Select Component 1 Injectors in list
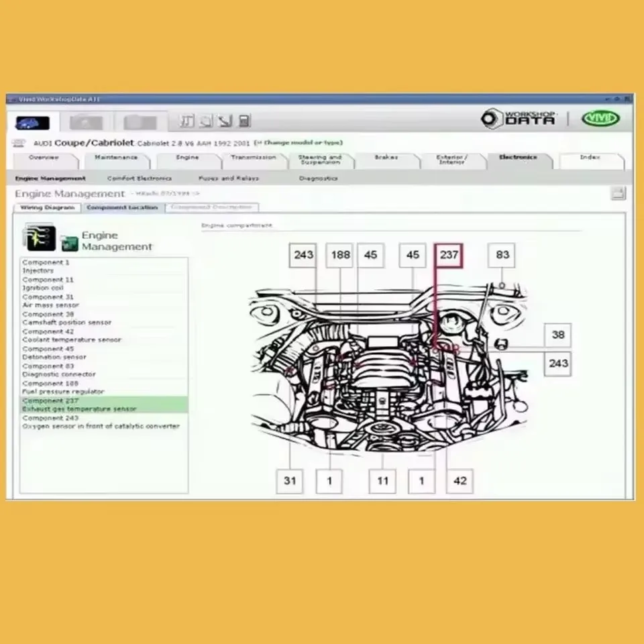Screen dimensions: 644x644 103,266
